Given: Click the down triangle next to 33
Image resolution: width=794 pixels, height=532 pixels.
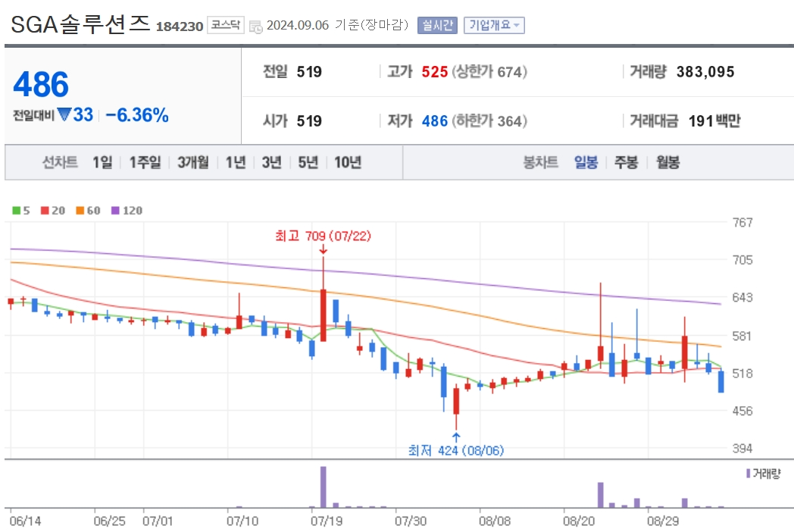Looking at the screenshot, I should (64, 114).
